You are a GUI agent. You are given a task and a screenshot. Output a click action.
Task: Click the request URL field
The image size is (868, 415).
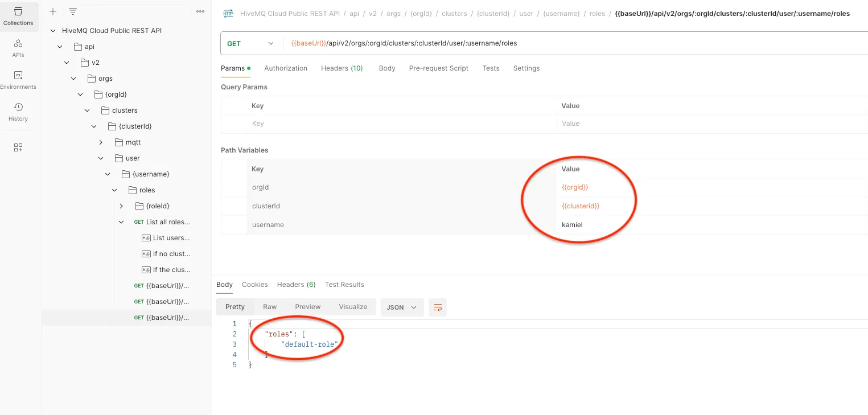pos(575,43)
